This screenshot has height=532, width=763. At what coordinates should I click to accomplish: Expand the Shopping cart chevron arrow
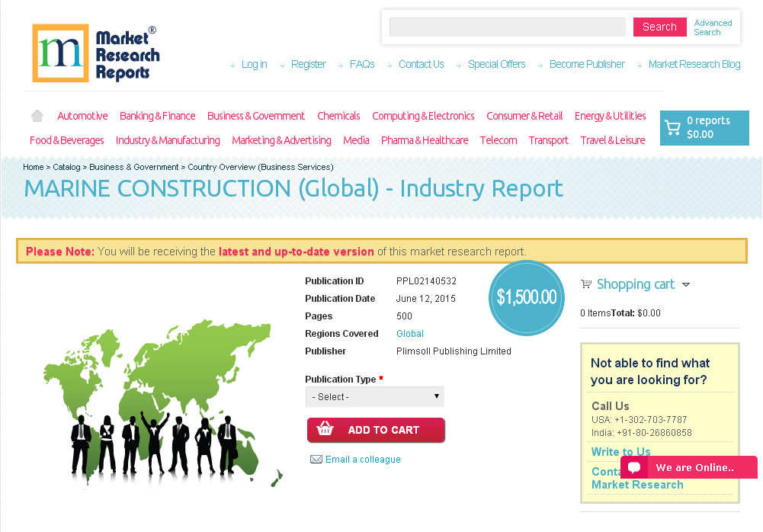point(687,284)
